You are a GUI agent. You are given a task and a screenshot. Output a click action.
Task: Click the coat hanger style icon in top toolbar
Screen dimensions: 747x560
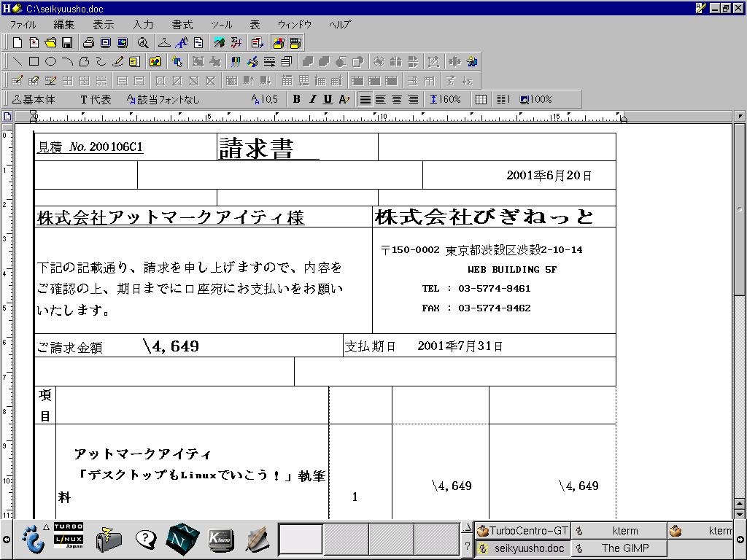(164, 43)
